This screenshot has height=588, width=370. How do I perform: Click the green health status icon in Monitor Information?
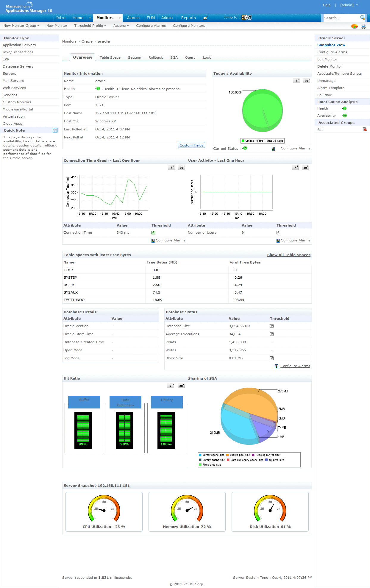(98, 88)
